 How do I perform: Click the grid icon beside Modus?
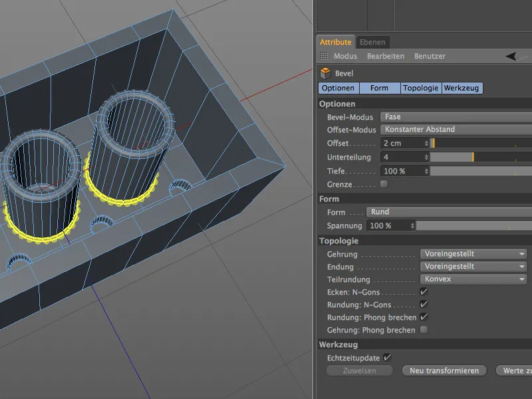click(324, 57)
